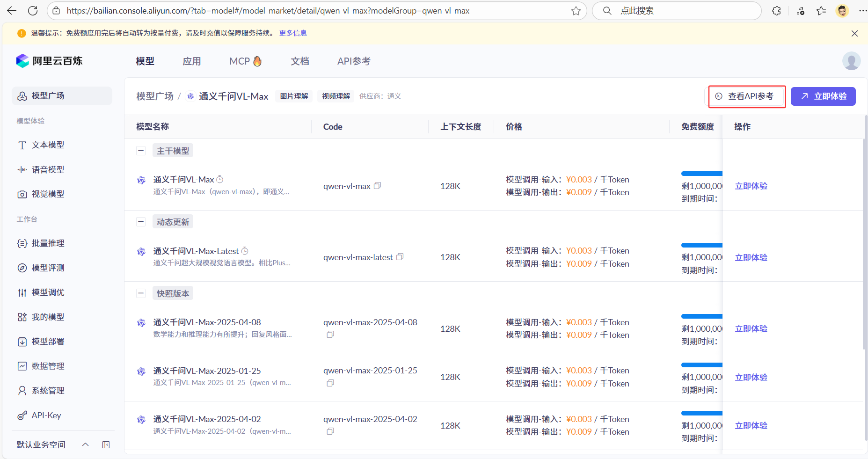Image resolution: width=868 pixels, height=459 pixels.
Task: Collapse the 主干模型 group
Action: coord(141,151)
